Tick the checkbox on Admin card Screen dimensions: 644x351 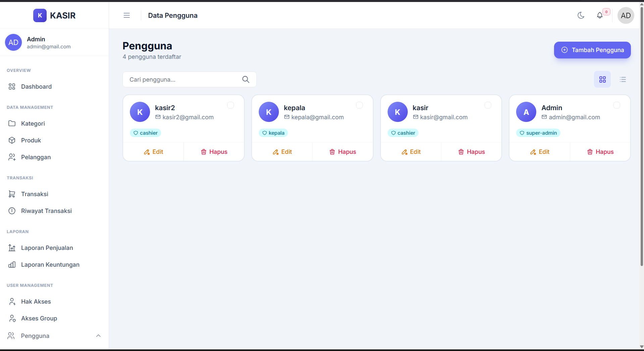[617, 105]
